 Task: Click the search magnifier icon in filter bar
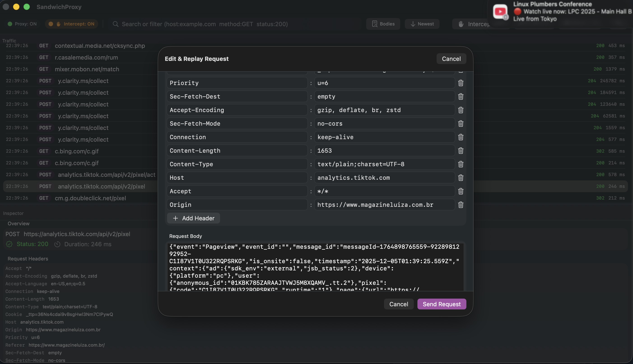click(116, 24)
